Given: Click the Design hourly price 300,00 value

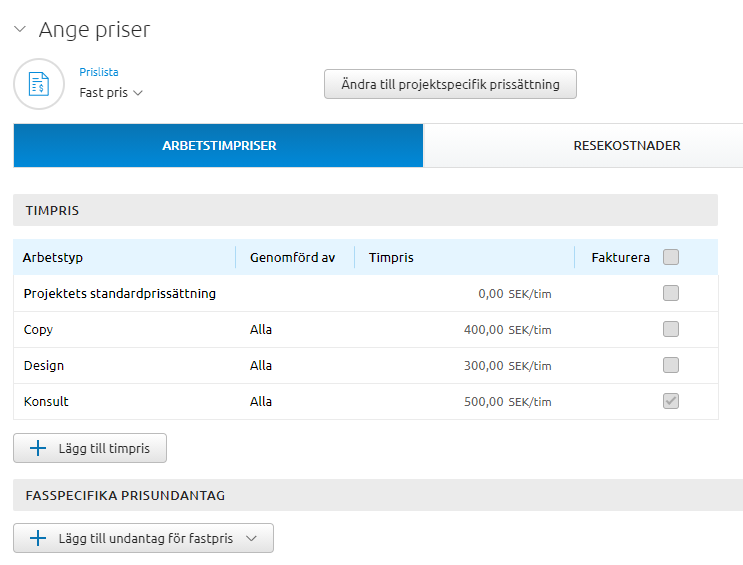Looking at the screenshot, I should pyautogui.click(x=484, y=365).
